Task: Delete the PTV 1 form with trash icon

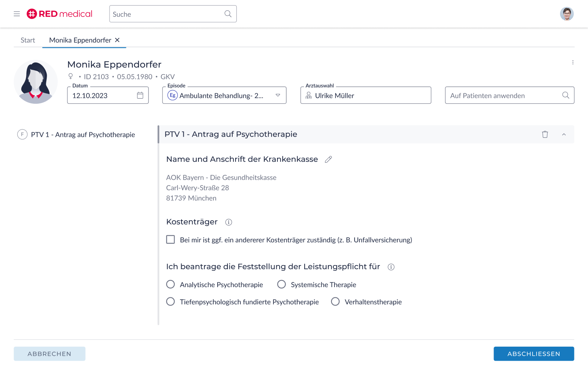Action: click(545, 134)
